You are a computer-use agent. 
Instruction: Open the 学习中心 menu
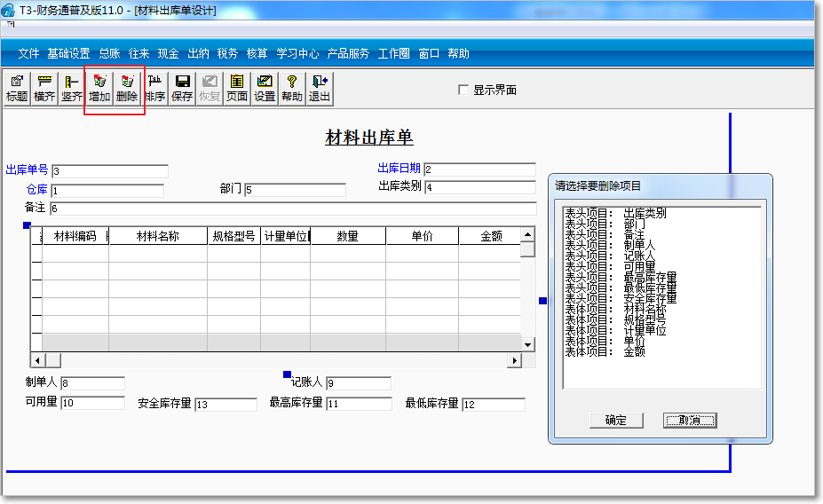pyautogui.click(x=297, y=53)
